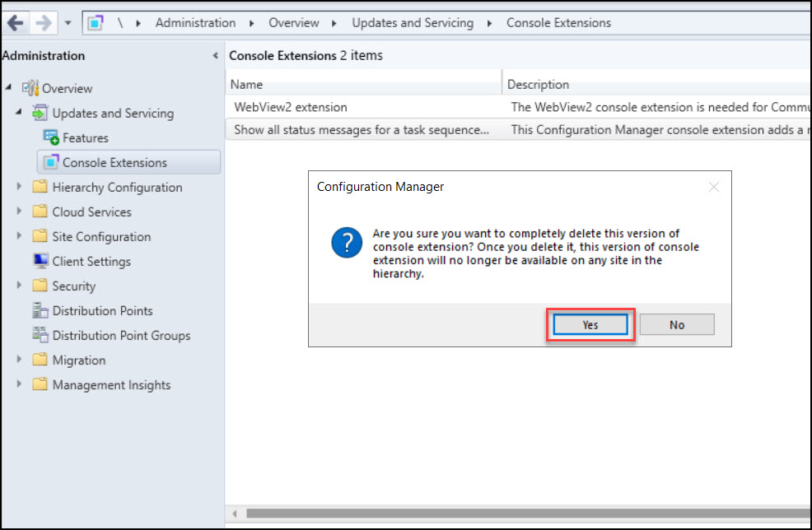
Task: Click the Features node icon
Action: coord(51,137)
